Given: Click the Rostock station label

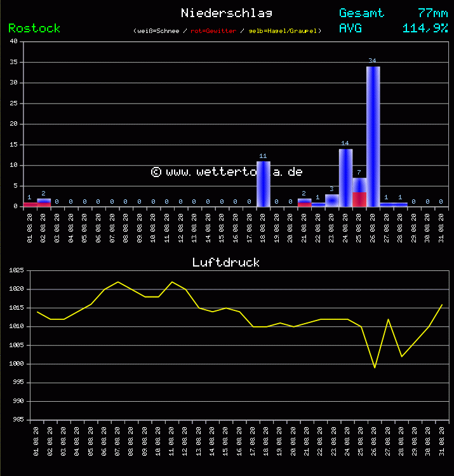Looking at the screenshot, I should [x=34, y=28].
